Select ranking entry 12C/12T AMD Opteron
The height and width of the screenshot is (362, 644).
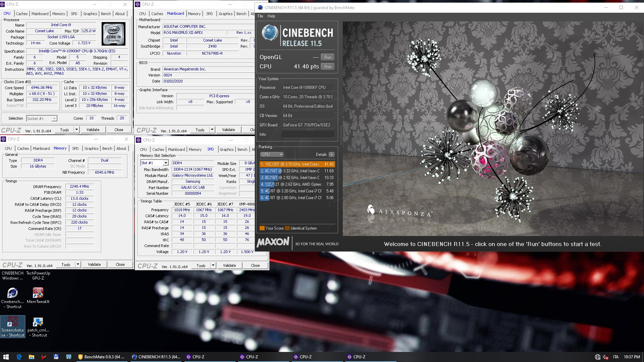coord(297,184)
